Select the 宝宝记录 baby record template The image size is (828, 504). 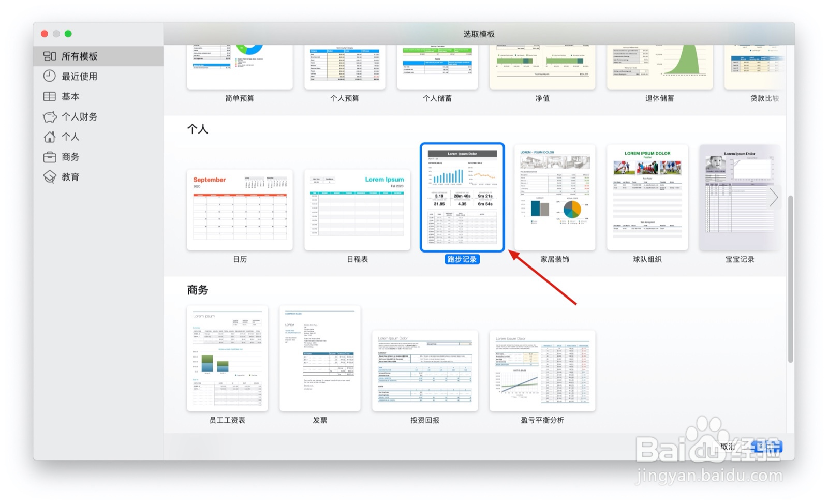tap(740, 198)
